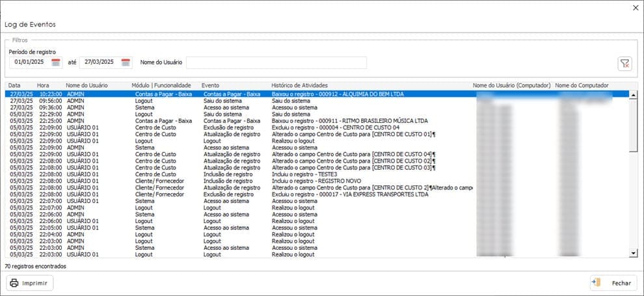Focus the Nome do Usuário filter field

click(x=276, y=62)
